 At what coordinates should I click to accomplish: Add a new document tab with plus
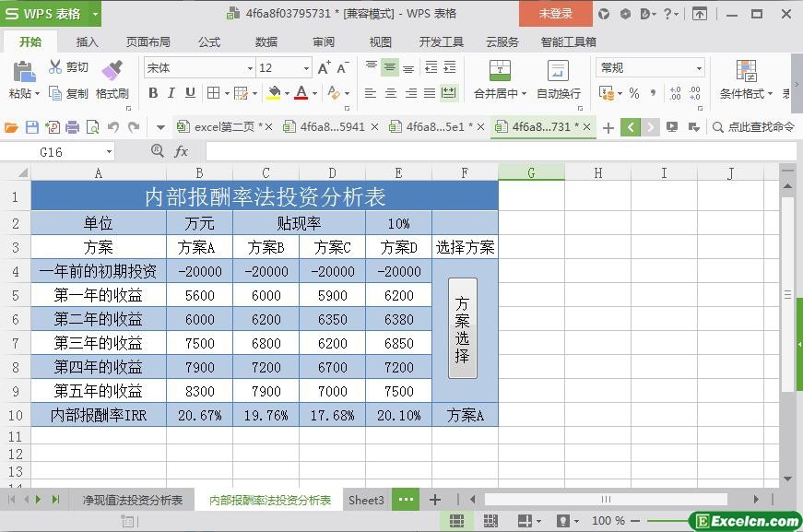608,127
